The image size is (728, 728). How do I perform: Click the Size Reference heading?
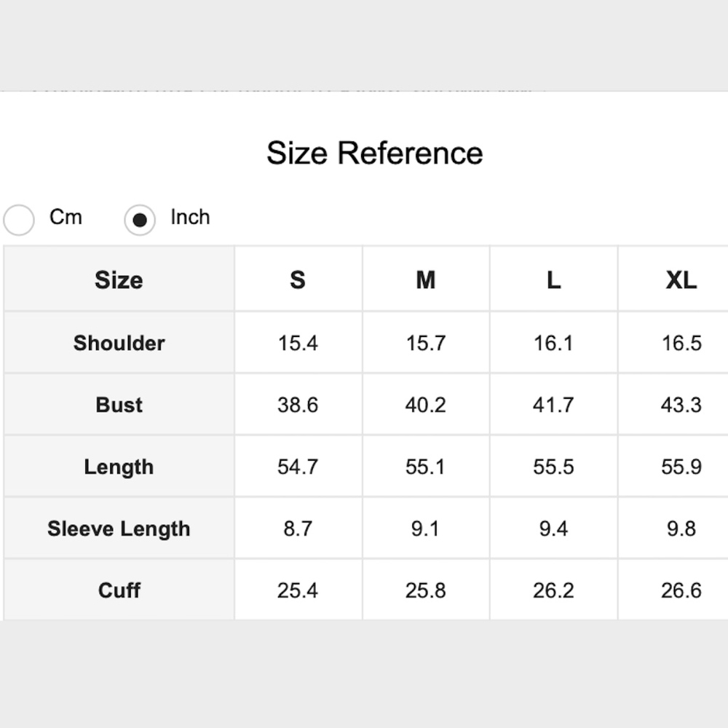(x=375, y=153)
